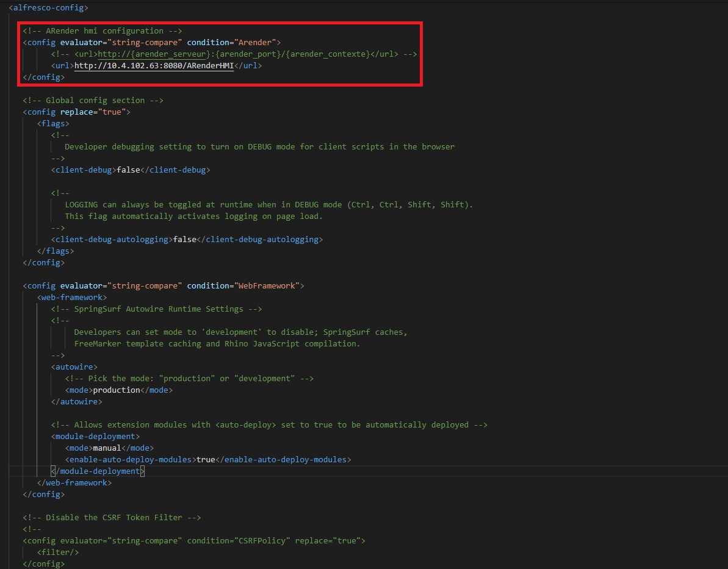Screen dimensions: 728x569
Task: Click the "ARender hmi configuration" comment
Action: 103,31
